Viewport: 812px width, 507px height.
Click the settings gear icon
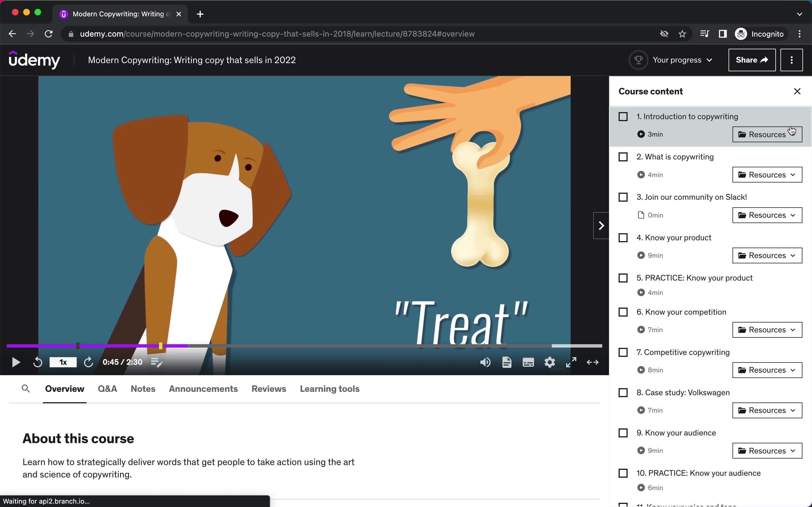[550, 362]
